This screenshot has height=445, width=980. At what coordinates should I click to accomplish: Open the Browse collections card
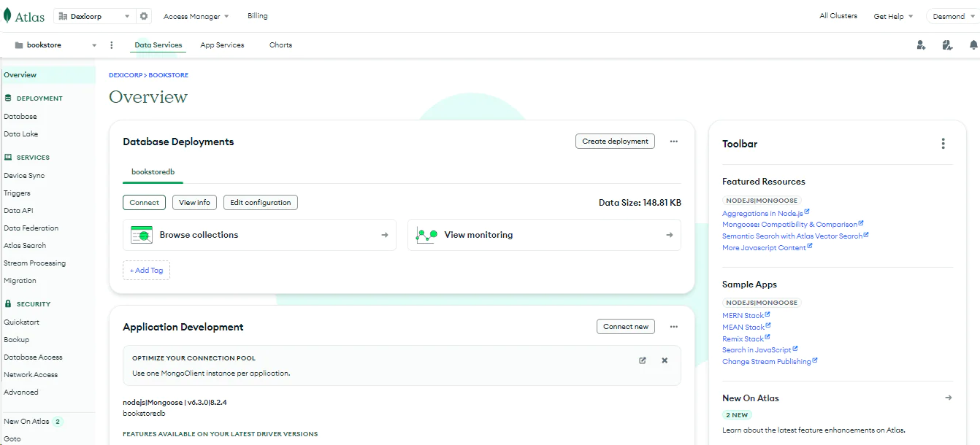(x=259, y=235)
